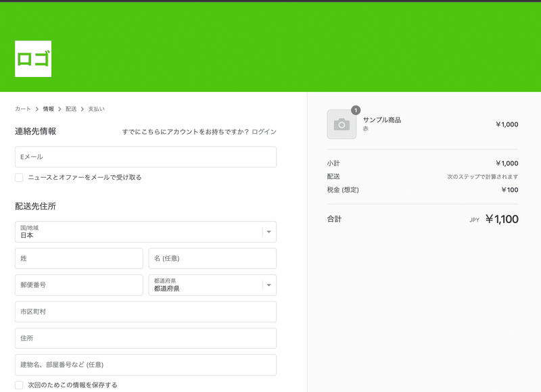
Task: Click the sample product camera placeholder thumbnail
Action: point(342,124)
